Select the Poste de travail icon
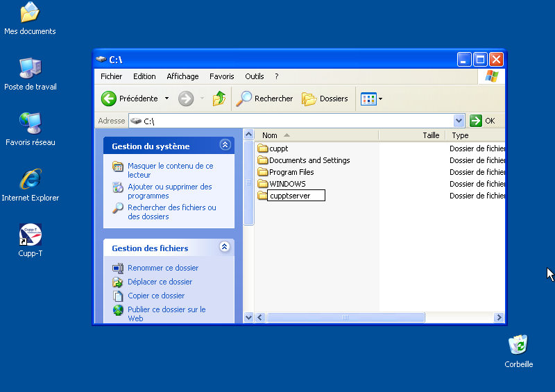 (x=31, y=69)
